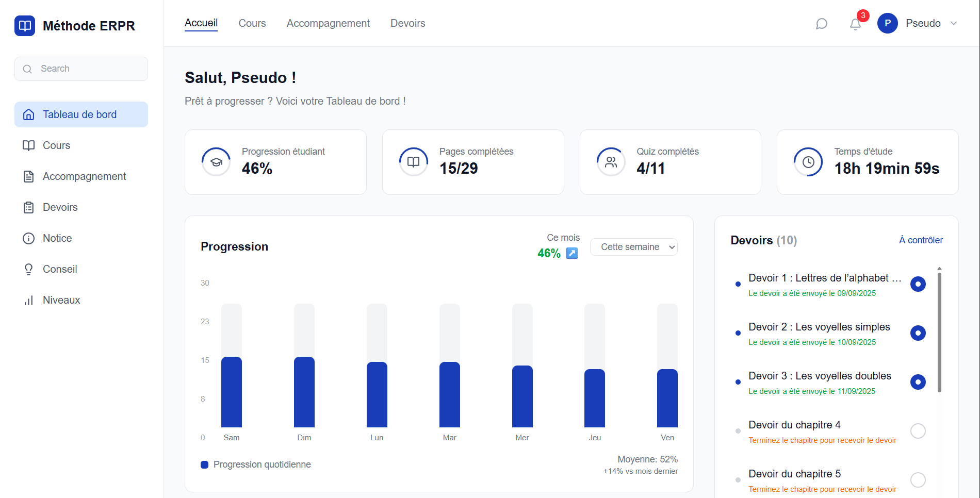Click the Devoirs list scrollbar
The height and width of the screenshot is (498, 980).
[x=939, y=332]
